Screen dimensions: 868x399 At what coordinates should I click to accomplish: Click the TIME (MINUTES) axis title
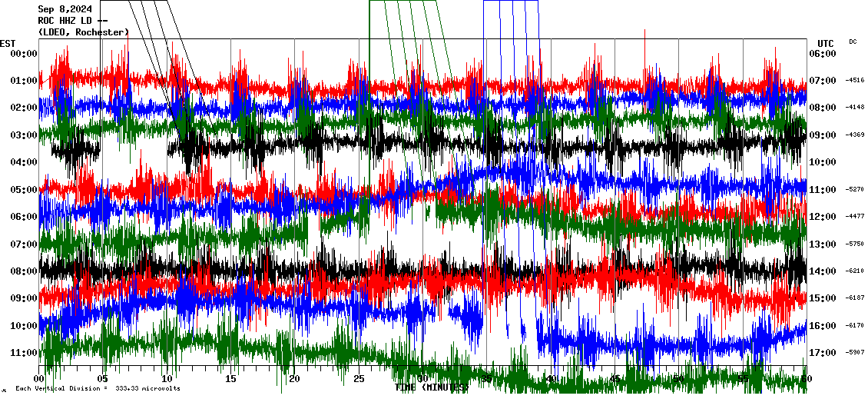(x=431, y=387)
